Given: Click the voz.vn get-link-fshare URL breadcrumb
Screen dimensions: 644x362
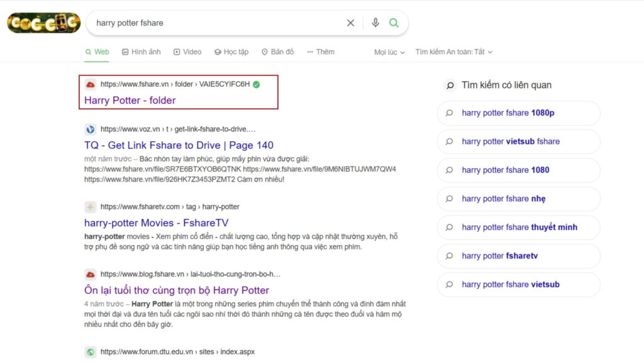Looking at the screenshot, I should point(178,129).
